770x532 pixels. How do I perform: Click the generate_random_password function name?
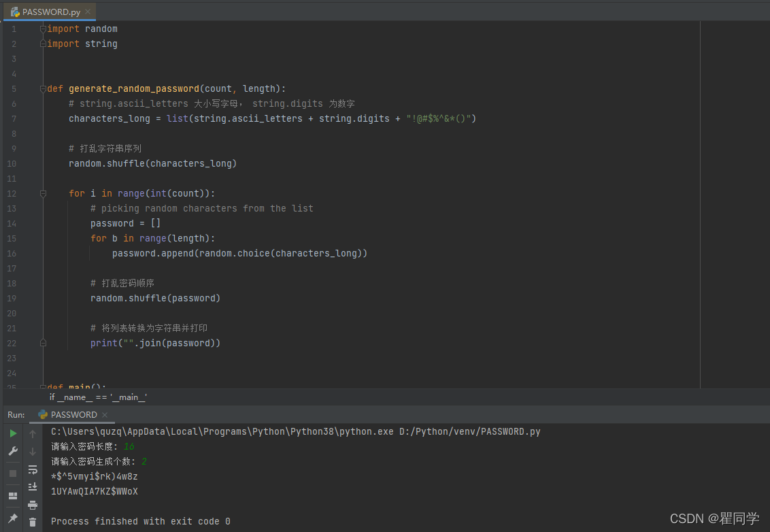click(133, 89)
